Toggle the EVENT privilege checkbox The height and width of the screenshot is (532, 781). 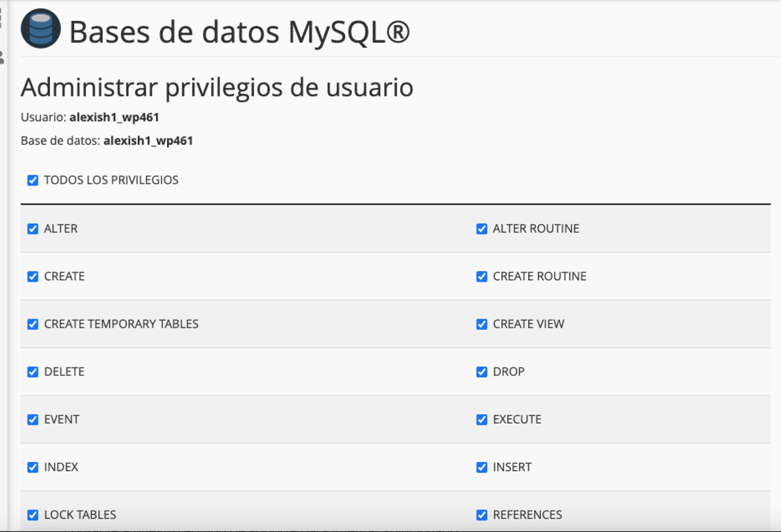(x=33, y=420)
